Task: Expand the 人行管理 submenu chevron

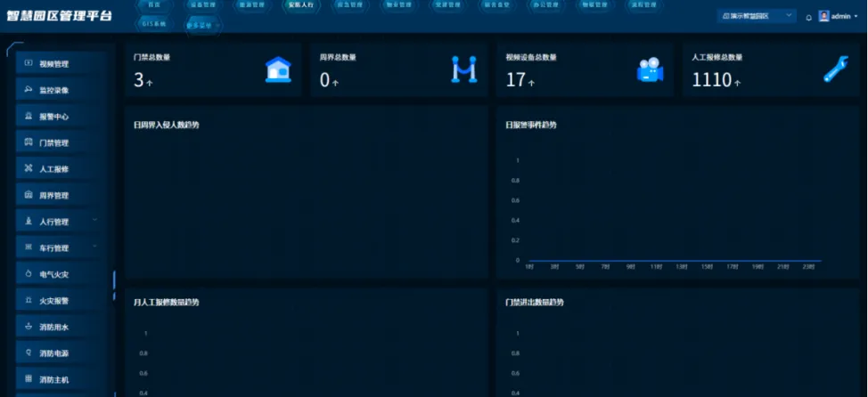Action: 94,220
